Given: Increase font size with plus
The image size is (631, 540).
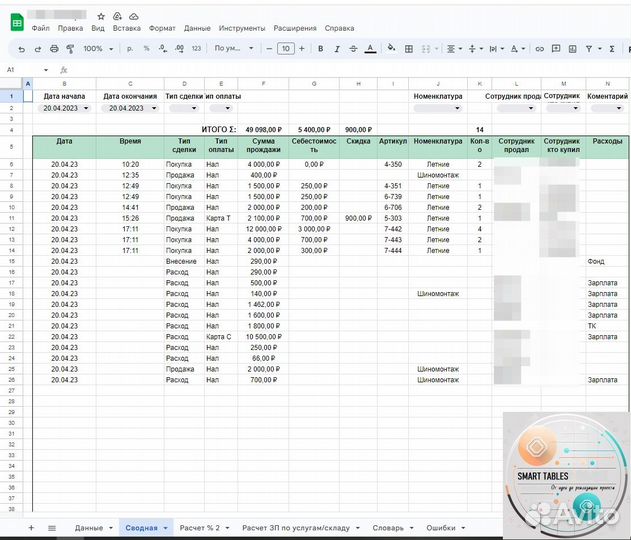Looking at the screenshot, I should [302, 49].
